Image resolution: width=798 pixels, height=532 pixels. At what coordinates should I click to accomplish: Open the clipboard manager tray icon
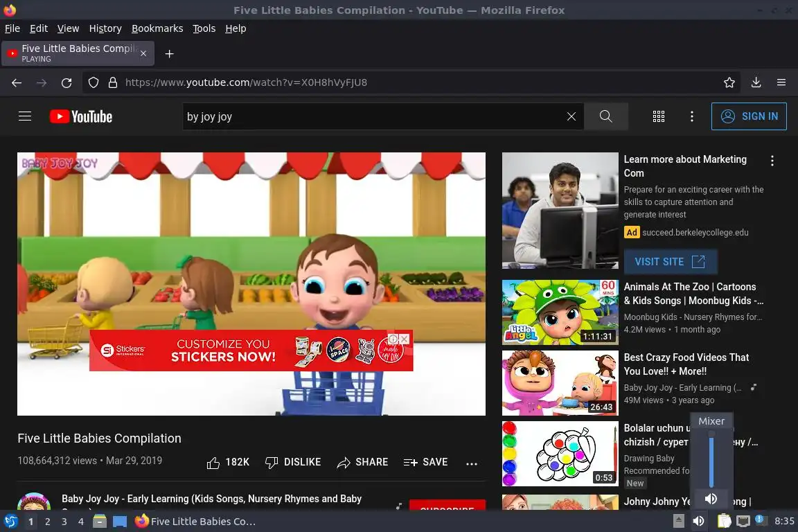tap(724, 521)
